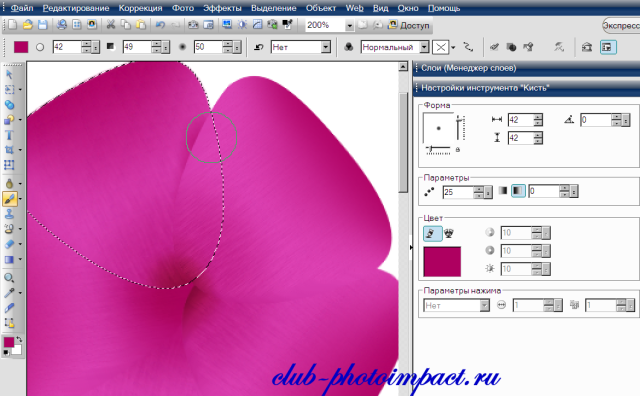Toggle the highlighted gradient button in Параметры
640x396 pixels.
click(x=518, y=191)
